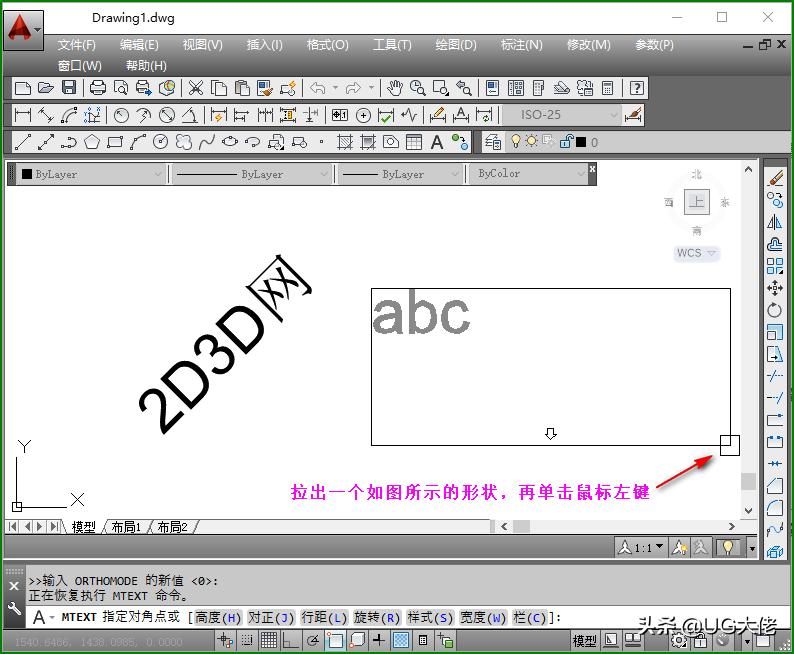Toggle object snap in status bar
The image size is (794, 654).
335,640
